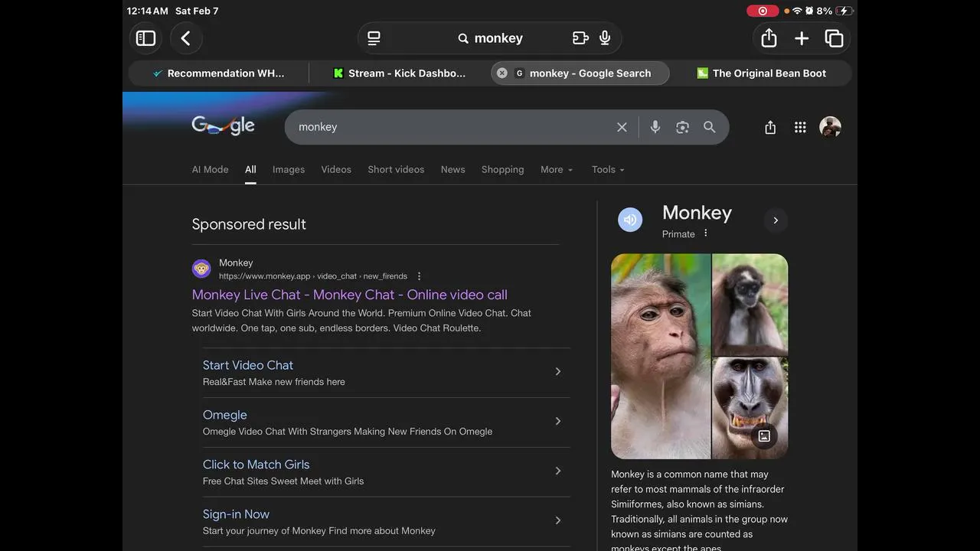This screenshot has height=551, width=980.
Task: Click the Safari address bar showing monkey
Action: [x=490, y=38]
